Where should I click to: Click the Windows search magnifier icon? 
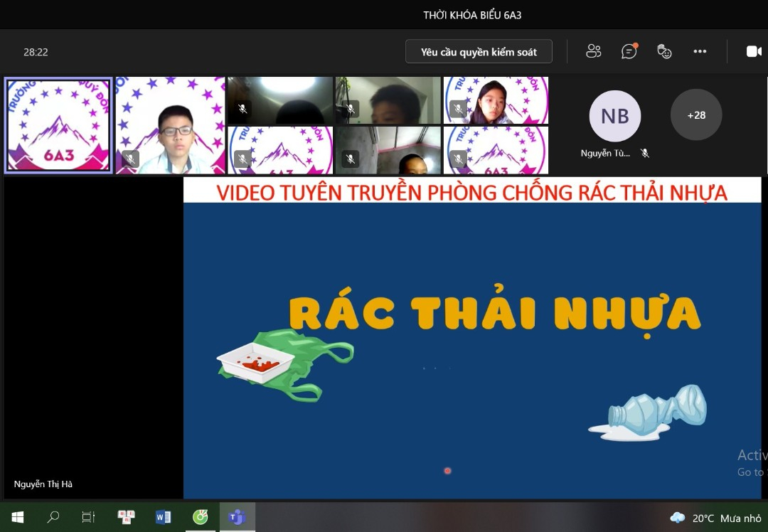(53, 517)
